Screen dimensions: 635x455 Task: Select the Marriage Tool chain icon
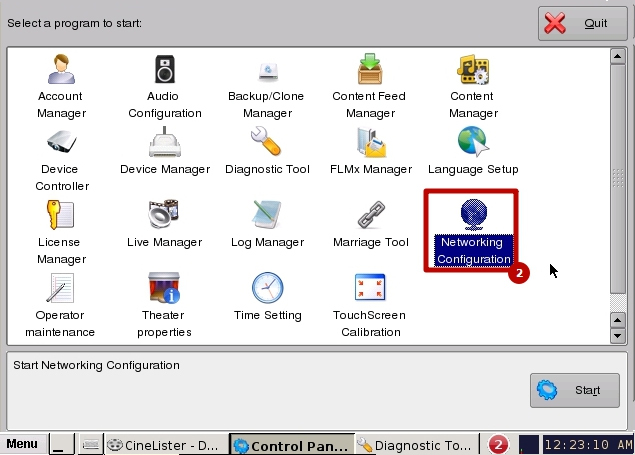tap(371, 215)
